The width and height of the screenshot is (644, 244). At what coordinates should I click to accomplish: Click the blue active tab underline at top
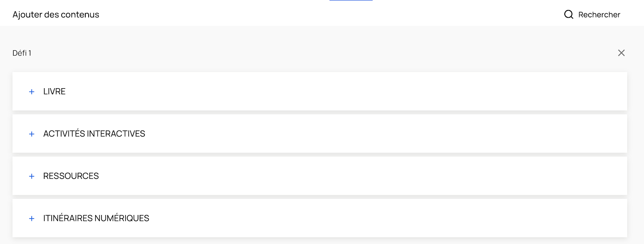pyautogui.click(x=351, y=0)
